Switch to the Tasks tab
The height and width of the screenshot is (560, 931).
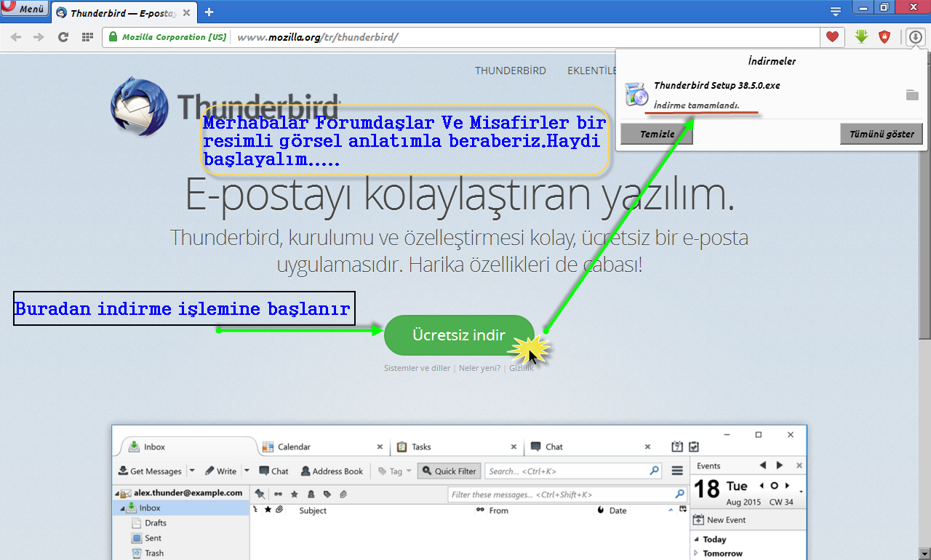click(x=456, y=447)
